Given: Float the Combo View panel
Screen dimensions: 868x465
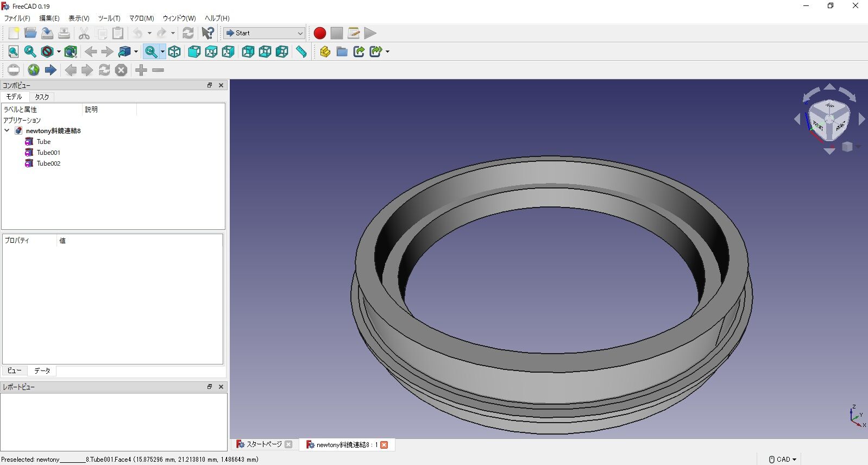Looking at the screenshot, I should pyautogui.click(x=210, y=85).
